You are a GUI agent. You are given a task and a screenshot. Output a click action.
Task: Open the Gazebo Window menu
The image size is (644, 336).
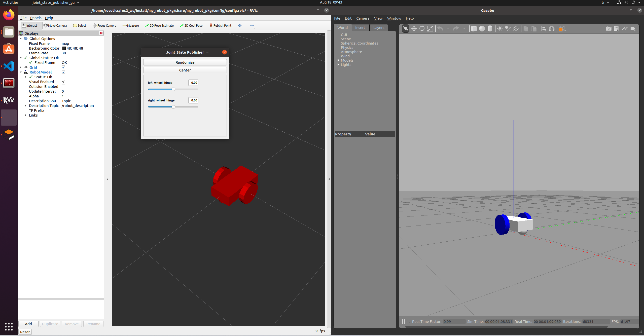[x=394, y=18]
